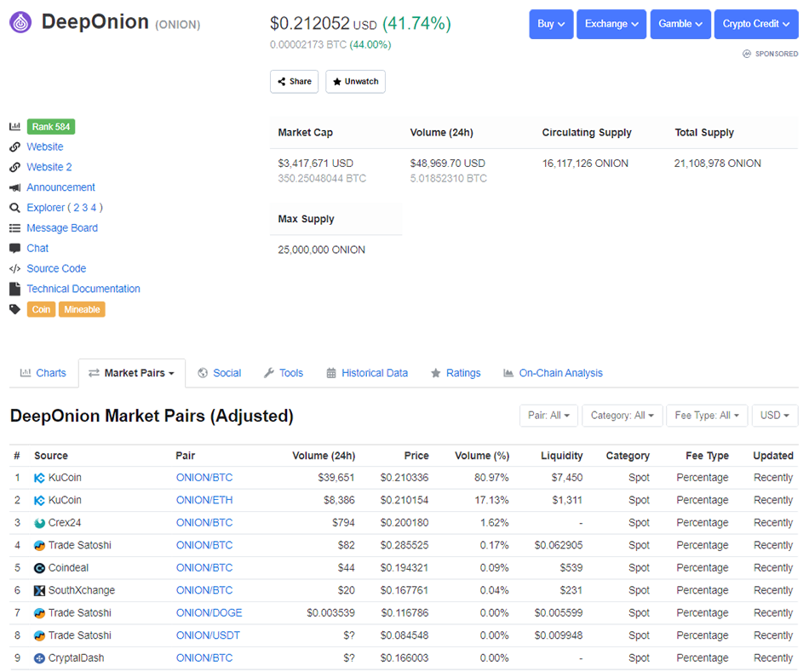Click the link icon beside Website
The height and width of the screenshot is (672, 809).
15,147
